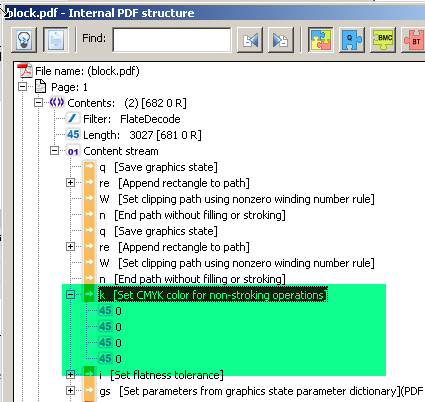Screen dimensions: 425x402
Task: Click arrow icon of second n operator
Action: pos(89,278)
